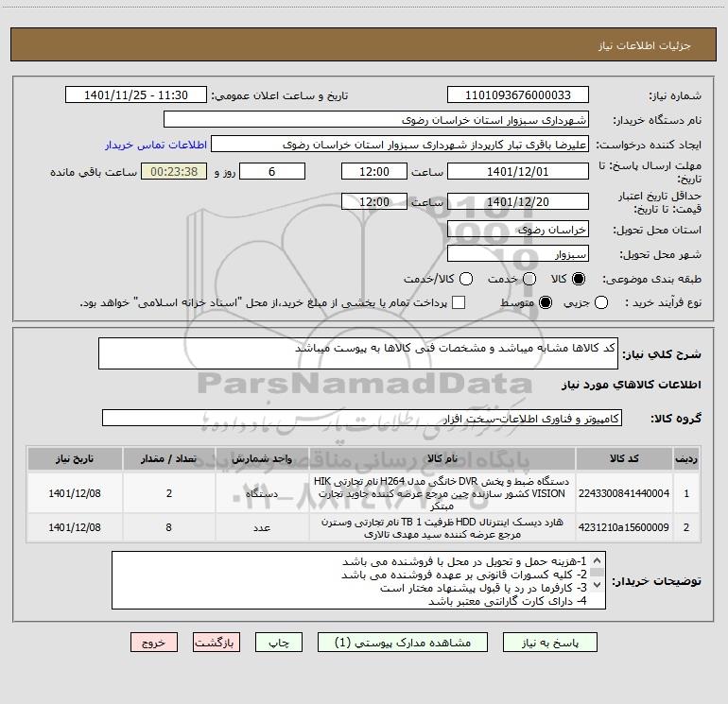
Task: Click the remaining days field showing 6
Action: (x=272, y=171)
